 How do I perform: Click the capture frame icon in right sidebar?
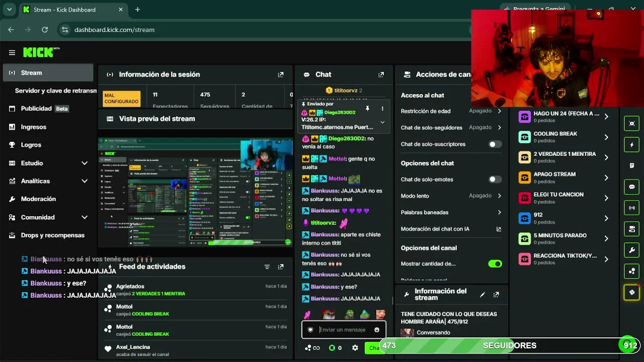coord(632,123)
